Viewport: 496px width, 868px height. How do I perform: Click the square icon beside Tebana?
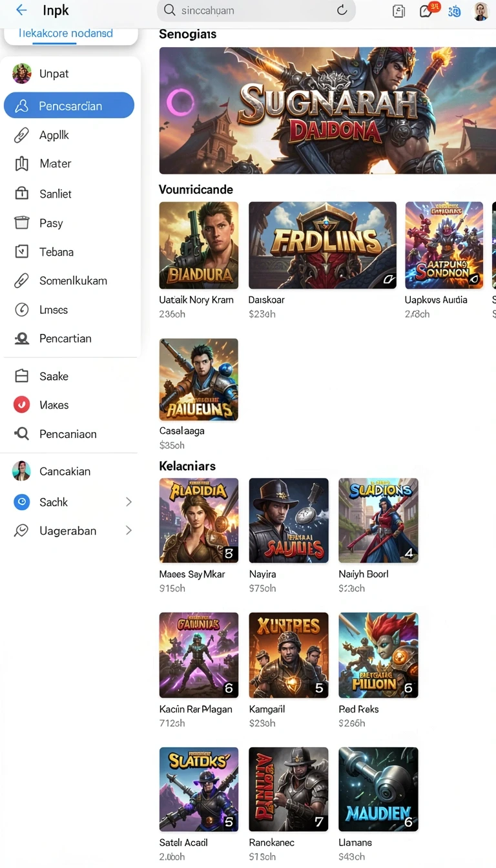pos(21,252)
